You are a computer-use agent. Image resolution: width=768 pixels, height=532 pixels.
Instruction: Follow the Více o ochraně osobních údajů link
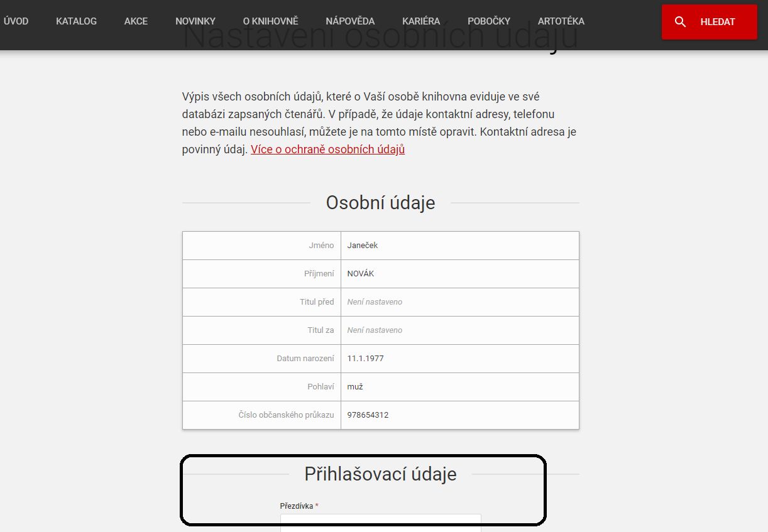(x=327, y=149)
